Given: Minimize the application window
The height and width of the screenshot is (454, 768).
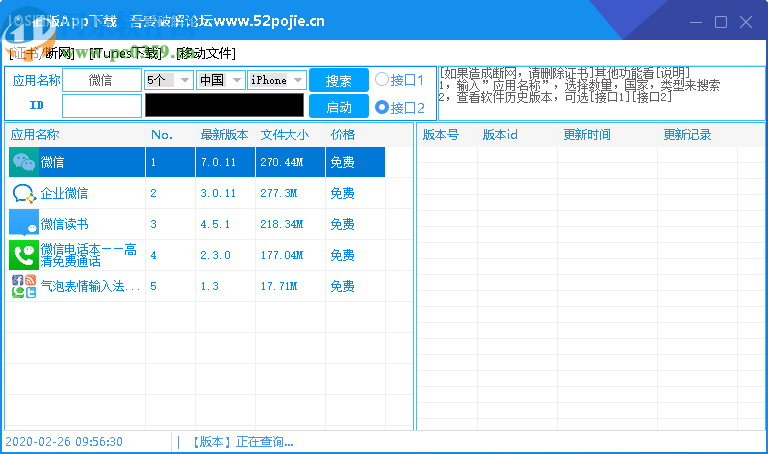Looking at the screenshot, I should (696, 22).
